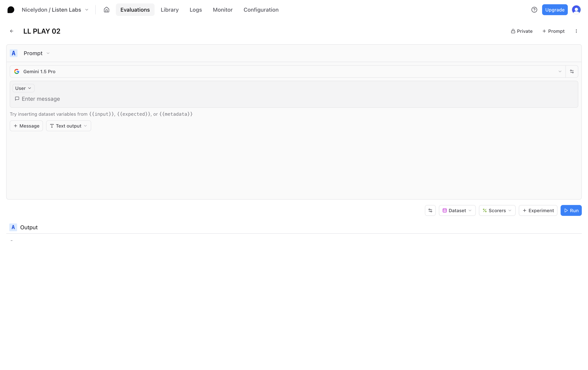Open the Dataset dropdown

click(457, 210)
